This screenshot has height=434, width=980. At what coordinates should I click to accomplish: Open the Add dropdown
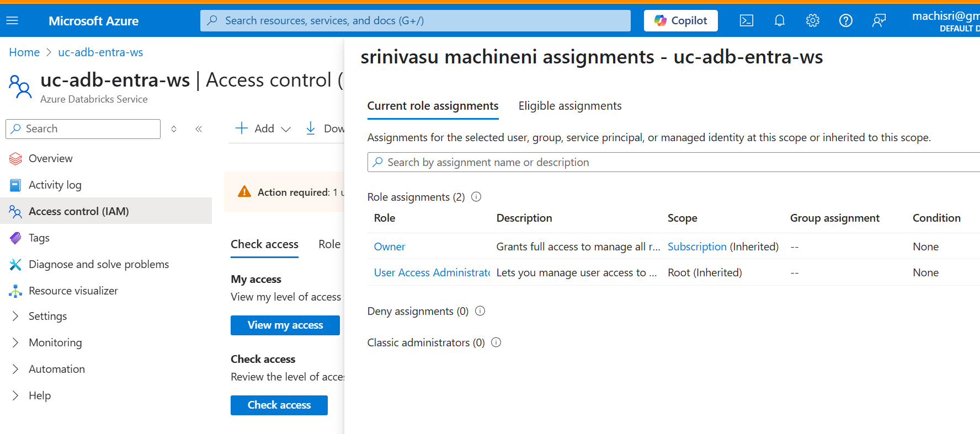pyautogui.click(x=263, y=128)
